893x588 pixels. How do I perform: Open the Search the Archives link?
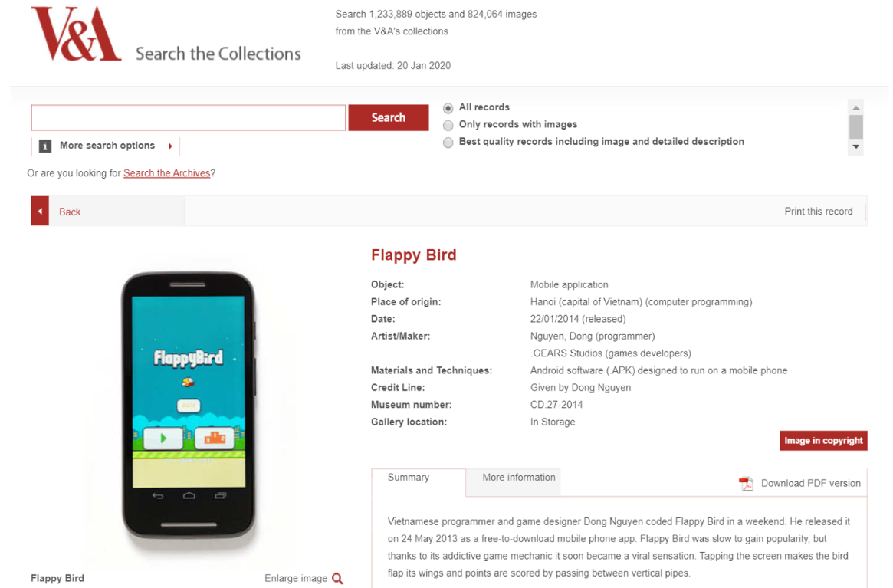click(x=166, y=173)
